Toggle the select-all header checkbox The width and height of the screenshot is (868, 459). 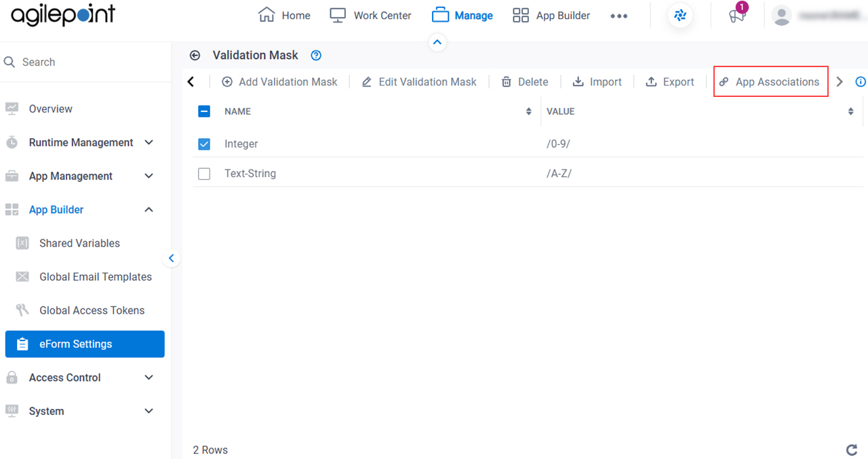(x=204, y=111)
